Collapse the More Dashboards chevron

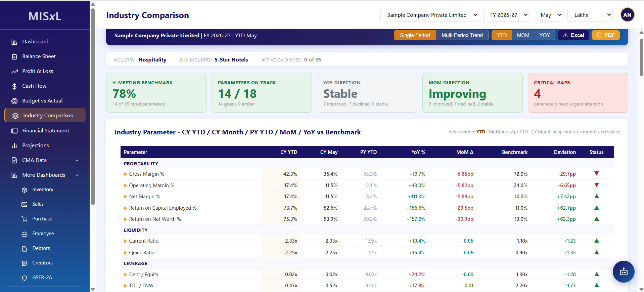(77, 175)
